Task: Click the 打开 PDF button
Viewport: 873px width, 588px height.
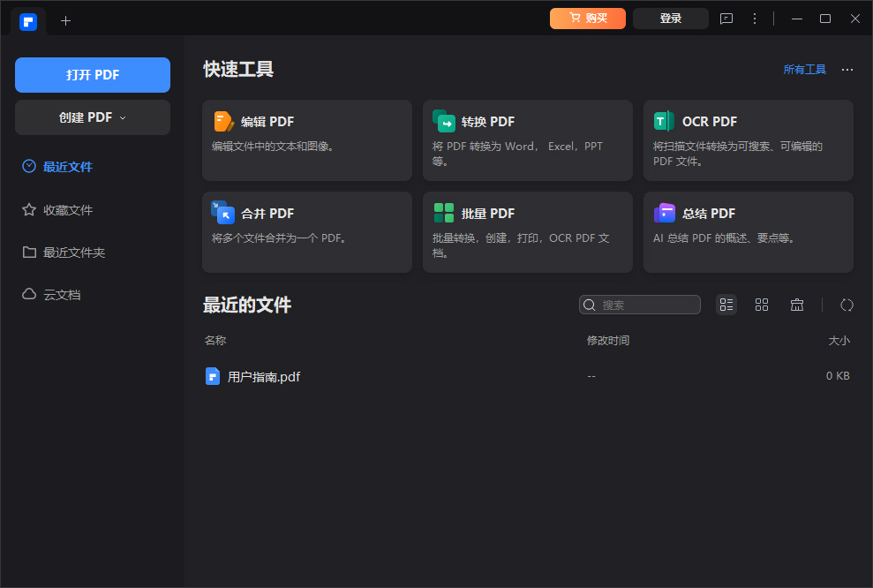Action: click(x=92, y=75)
